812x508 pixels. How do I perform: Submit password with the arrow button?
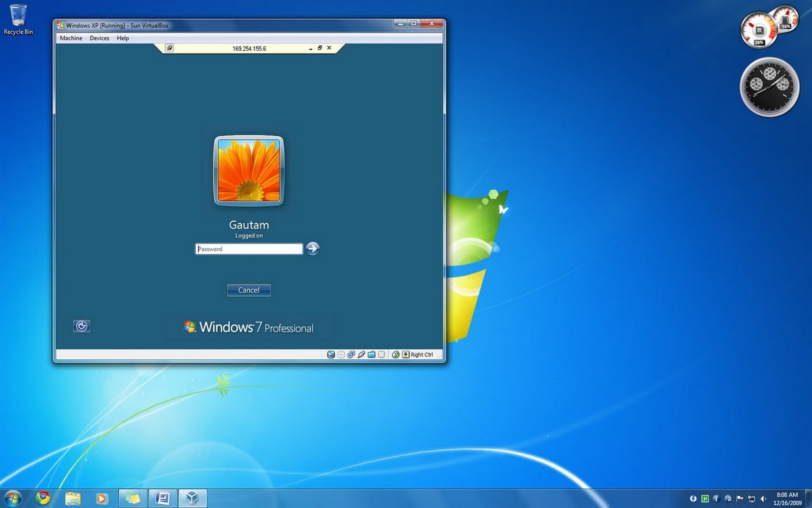pyautogui.click(x=312, y=249)
